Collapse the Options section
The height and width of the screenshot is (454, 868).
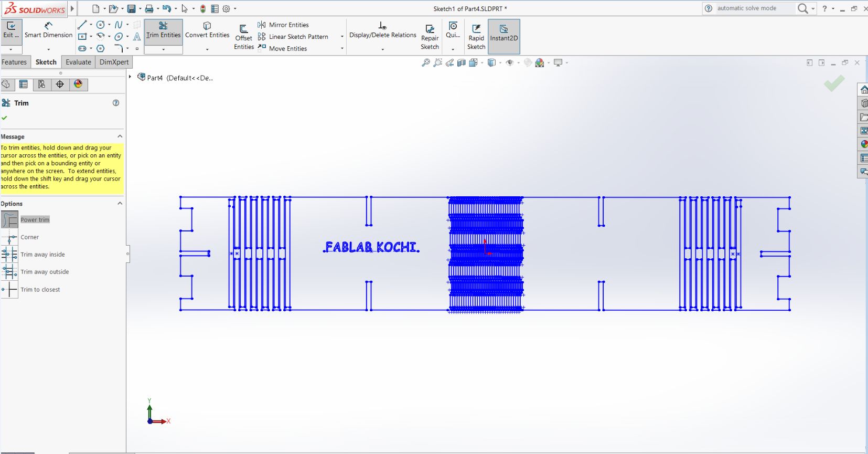click(x=120, y=204)
